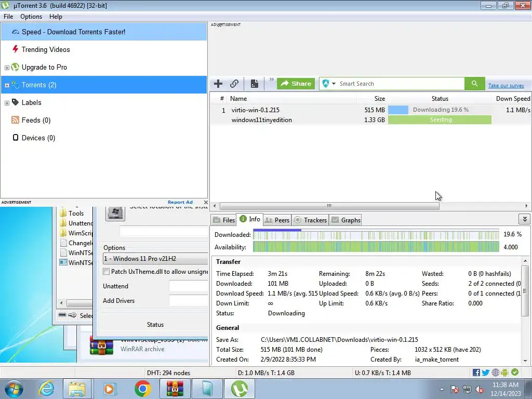
Task: Click the Twitter icon in status bar
Action: [x=486, y=373]
